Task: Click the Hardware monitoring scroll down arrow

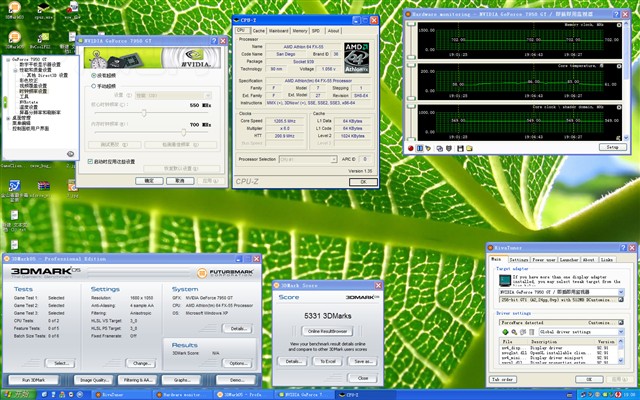Action: click(x=627, y=138)
